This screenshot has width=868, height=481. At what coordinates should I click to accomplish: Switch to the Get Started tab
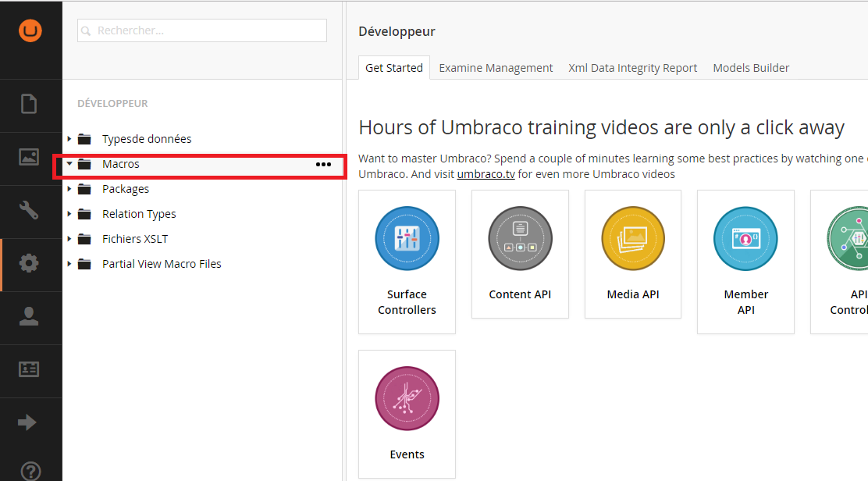[394, 67]
